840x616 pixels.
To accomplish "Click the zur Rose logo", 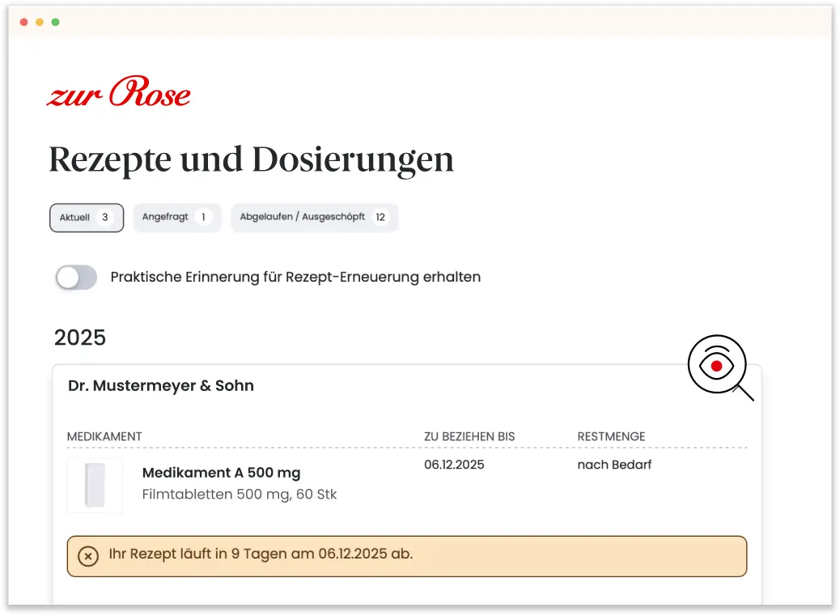I will pyautogui.click(x=118, y=91).
